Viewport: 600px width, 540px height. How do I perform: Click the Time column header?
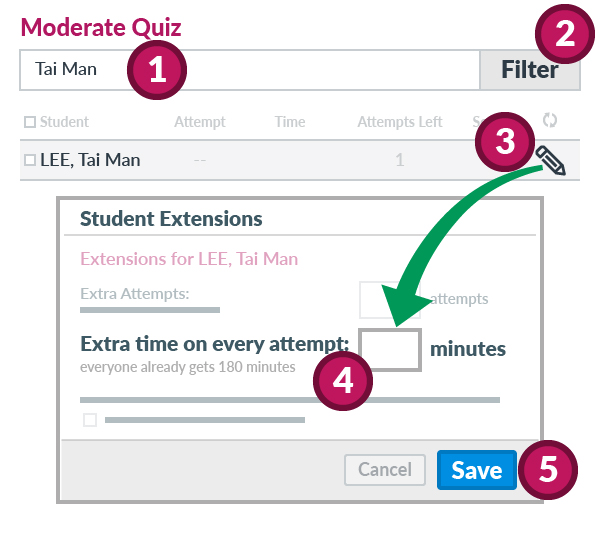pos(290,122)
